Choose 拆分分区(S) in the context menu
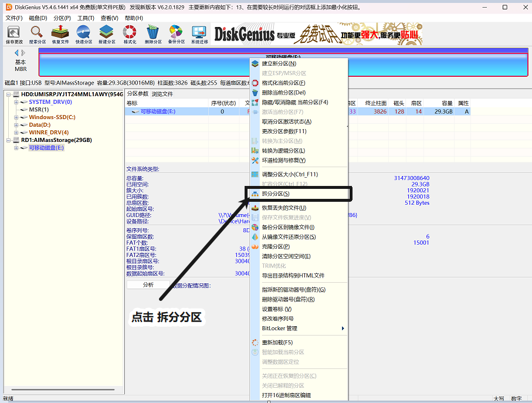This screenshot has width=532, height=403. (x=299, y=194)
